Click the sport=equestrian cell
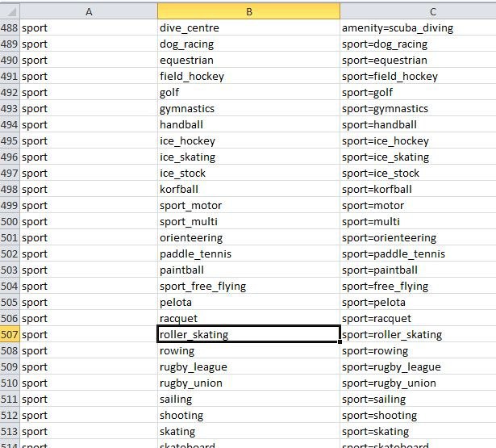This screenshot has width=496, height=448. point(419,60)
